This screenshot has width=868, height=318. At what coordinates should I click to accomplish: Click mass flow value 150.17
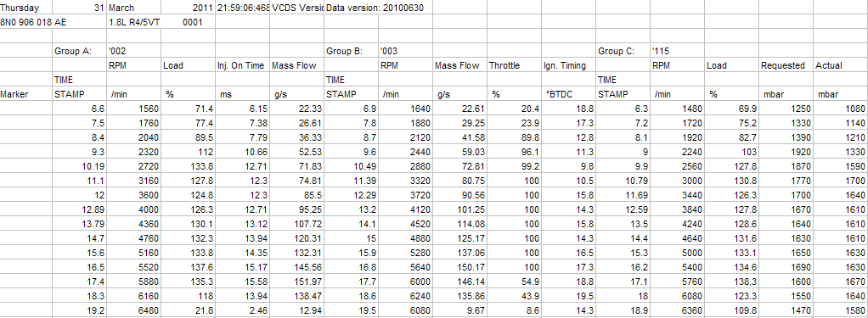[460, 266]
